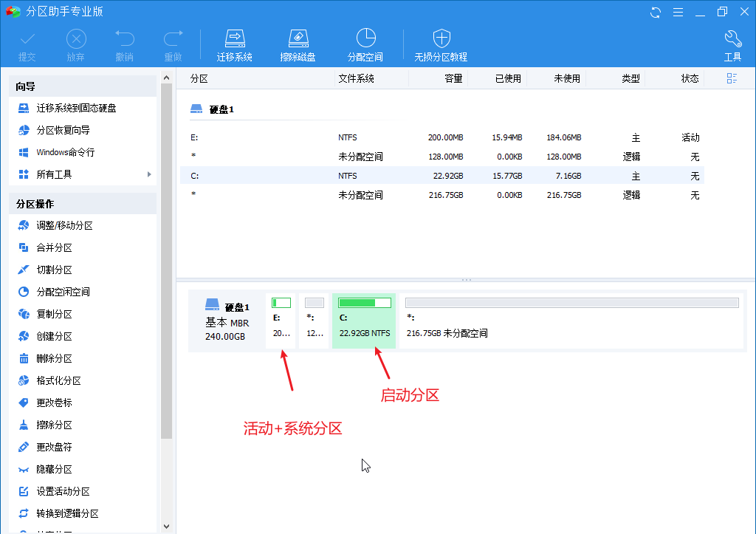This screenshot has height=534, width=756.
Task: Click sidebar scrollbar down arrow
Action: (166, 527)
